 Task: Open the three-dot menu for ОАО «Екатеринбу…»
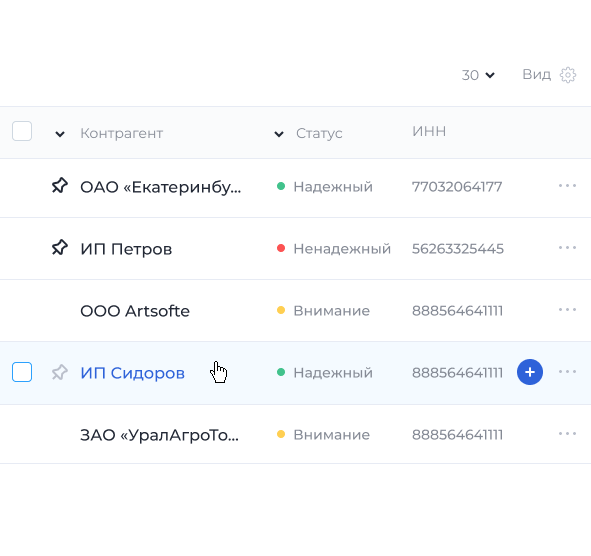coord(567,185)
